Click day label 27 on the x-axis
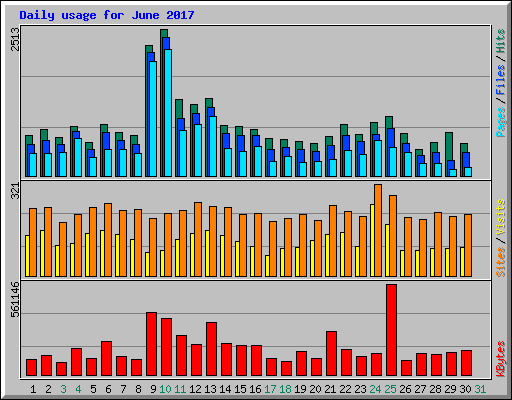512x400 pixels. [420, 389]
